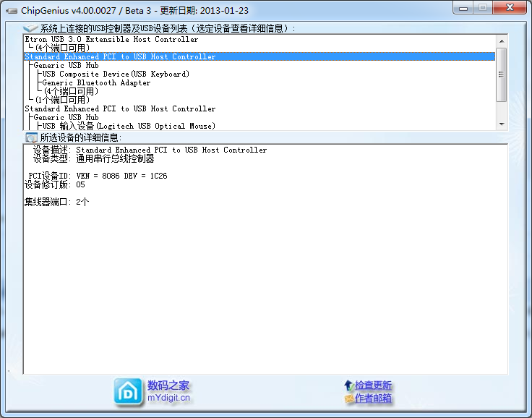Select Generic Bluetooth Adapter entry
Image resolution: width=532 pixels, height=418 pixels.
pos(259,83)
